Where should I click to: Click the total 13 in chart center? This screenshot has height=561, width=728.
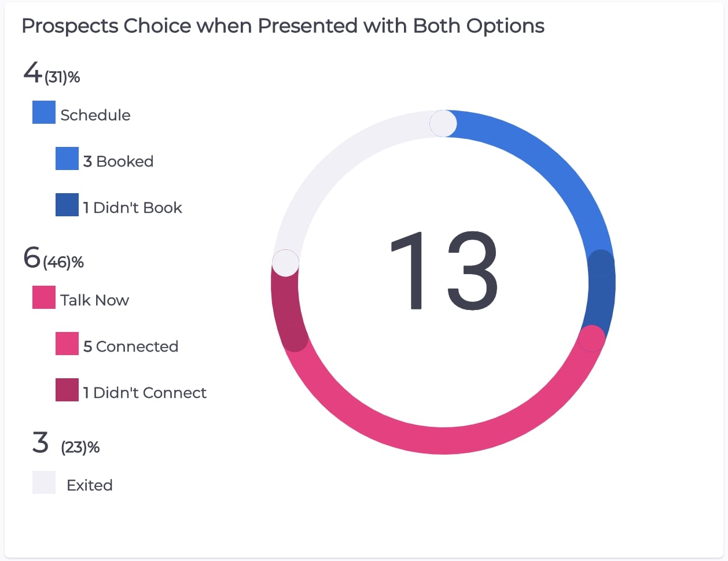click(443, 271)
